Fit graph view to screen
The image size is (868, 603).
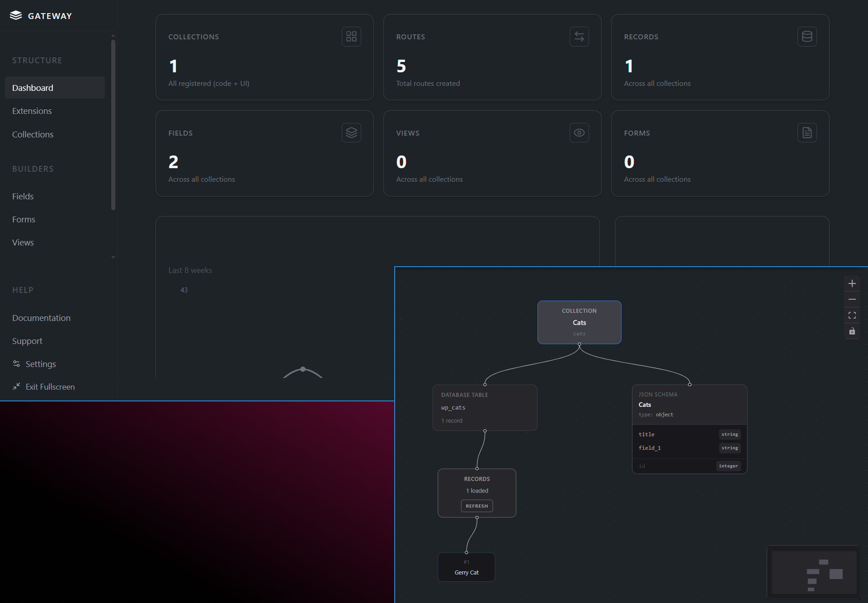(852, 316)
